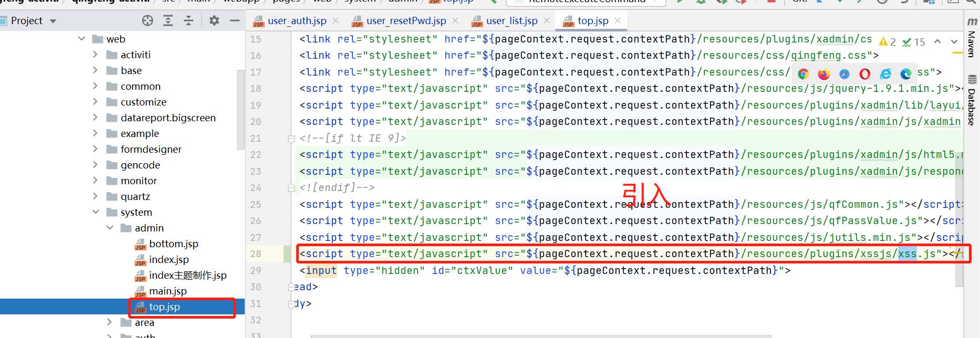
Task: Switch to user_auth.jsp tab
Action: pyautogui.click(x=297, y=20)
